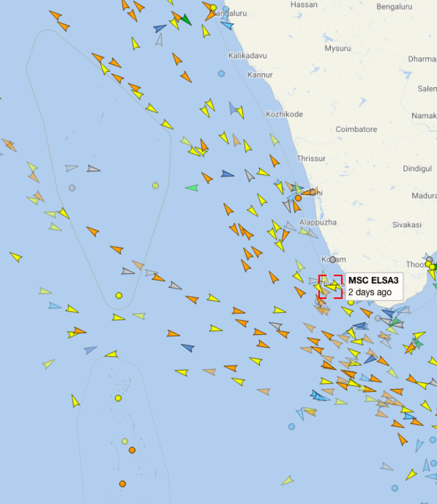Select light green westbound arrow left of Kochi
Image resolution: width=437 pixels, height=504 pixels.
click(192, 188)
